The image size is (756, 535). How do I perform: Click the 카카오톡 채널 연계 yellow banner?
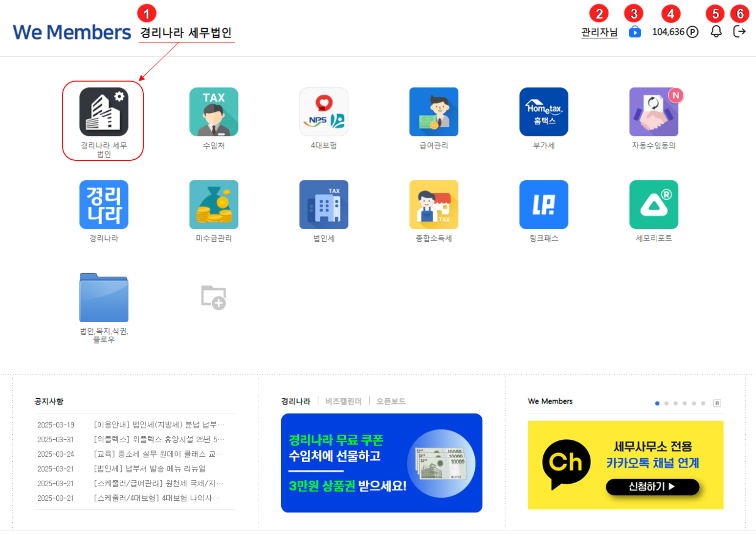pyautogui.click(x=625, y=465)
